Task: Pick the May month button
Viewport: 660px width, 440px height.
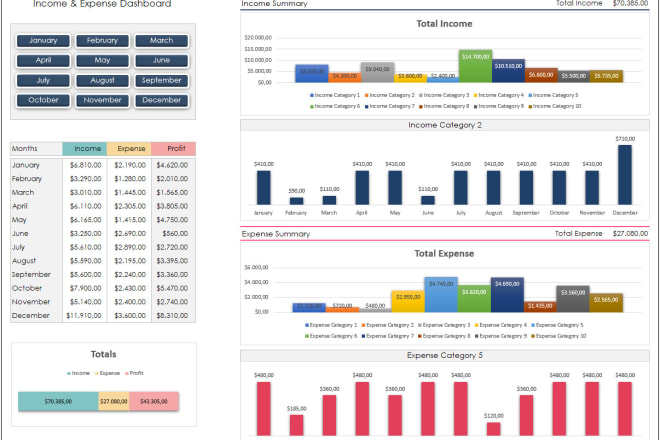Action: click(102, 61)
